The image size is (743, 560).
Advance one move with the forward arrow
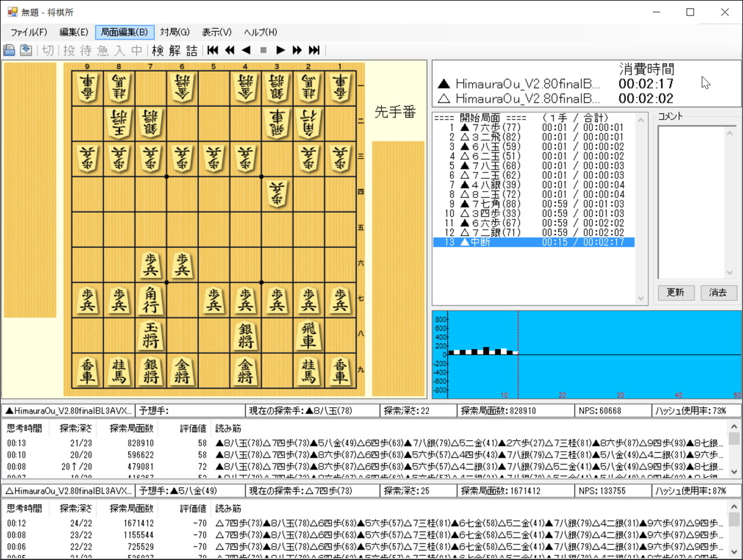[280, 50]
